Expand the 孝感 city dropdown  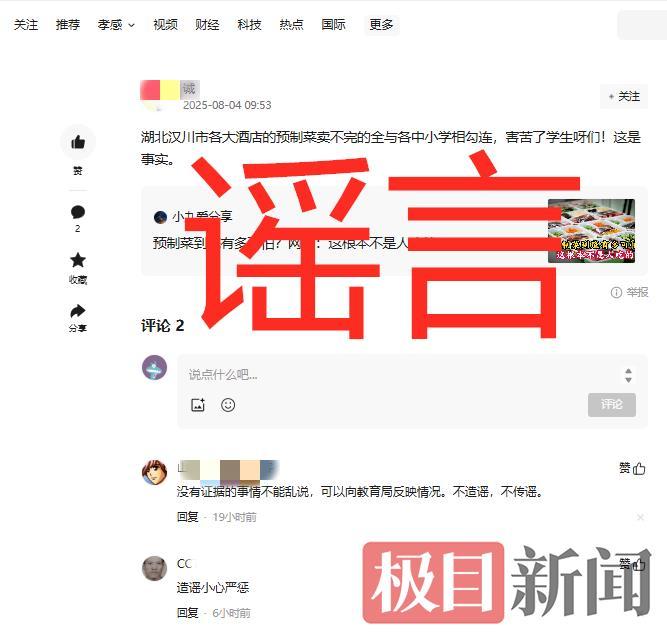(116, 25)
